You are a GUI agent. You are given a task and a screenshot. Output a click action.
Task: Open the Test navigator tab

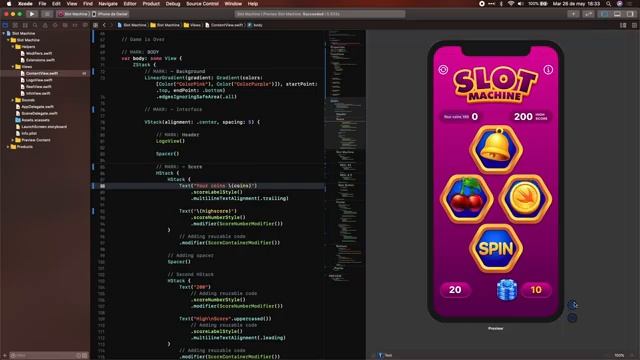(55, 25)
